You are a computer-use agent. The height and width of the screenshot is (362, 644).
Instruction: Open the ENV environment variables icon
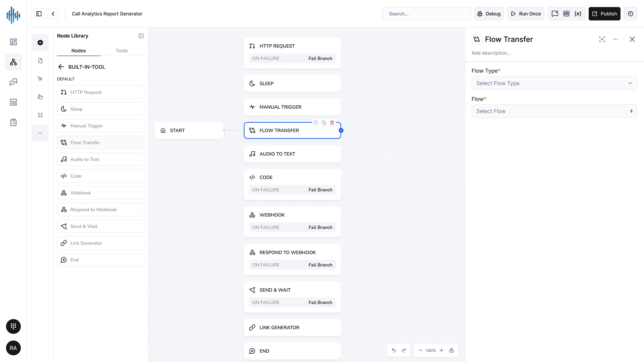pyautogui.click(x=567, y=14)
